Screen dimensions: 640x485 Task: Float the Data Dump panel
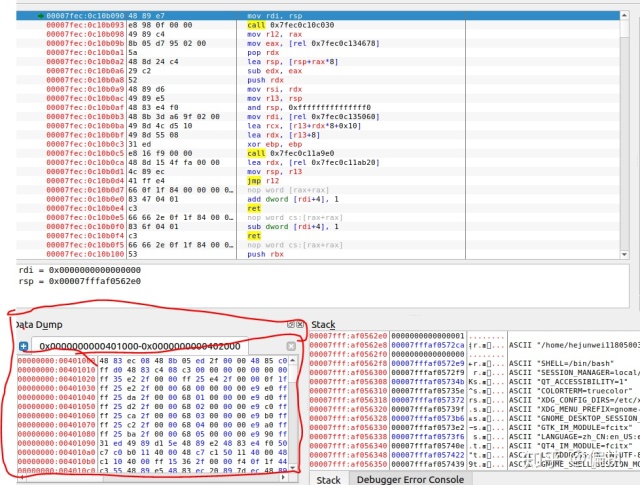coord(291,325)
